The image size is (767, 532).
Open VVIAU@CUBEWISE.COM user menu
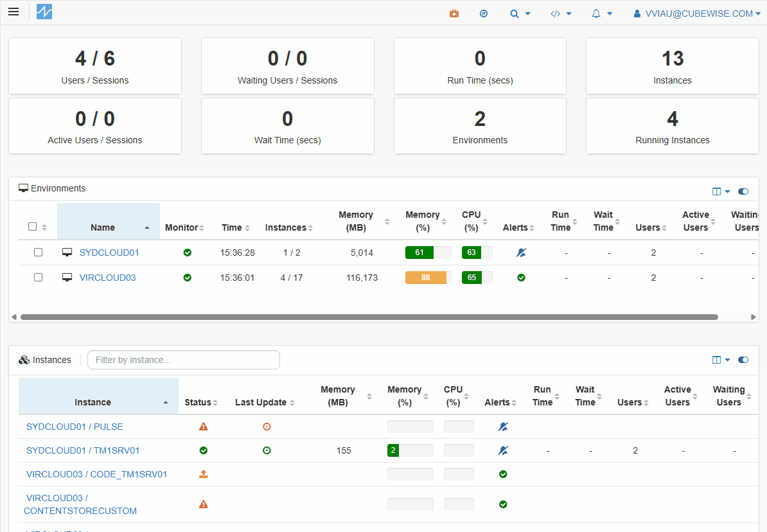coord(697,13)
